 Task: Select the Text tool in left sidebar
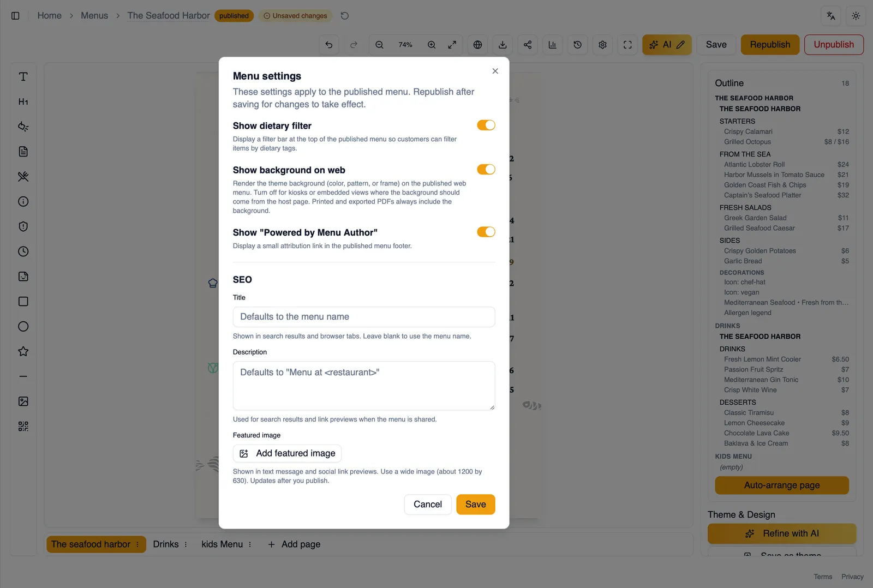pos(23,77)
